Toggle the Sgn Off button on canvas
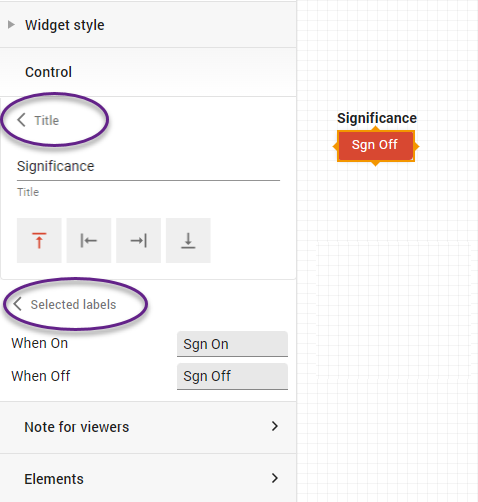This screenshot has width=478, height=502. coord(376,146)
